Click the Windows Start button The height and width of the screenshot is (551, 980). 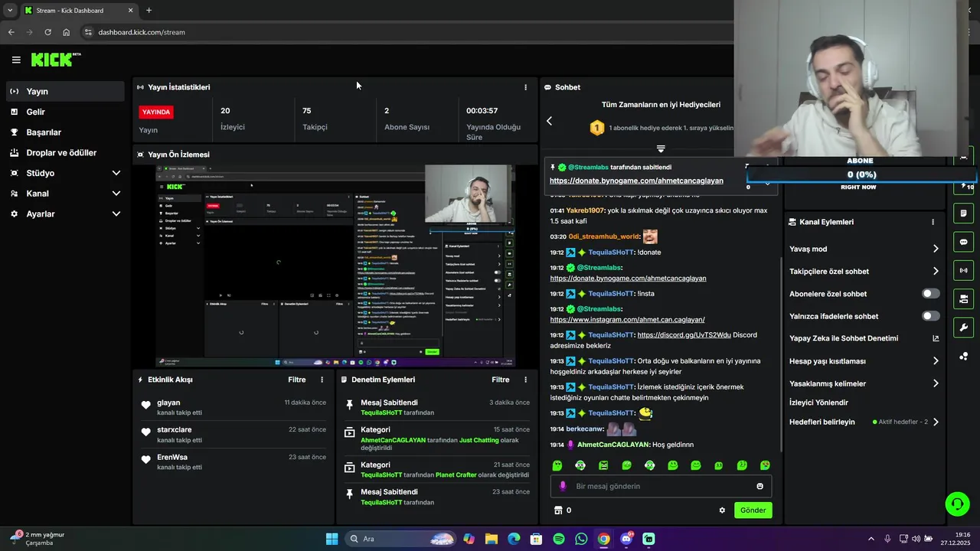[332, 539]
